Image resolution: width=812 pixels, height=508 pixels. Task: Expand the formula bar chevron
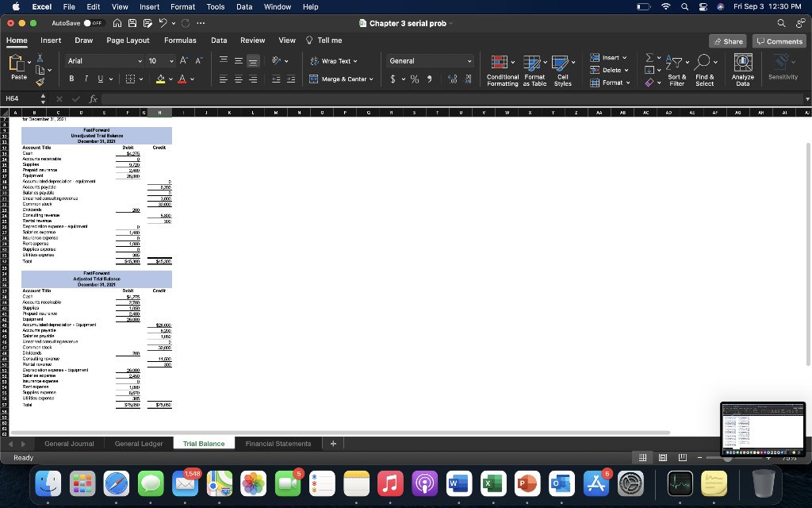[x=807, y=98]
